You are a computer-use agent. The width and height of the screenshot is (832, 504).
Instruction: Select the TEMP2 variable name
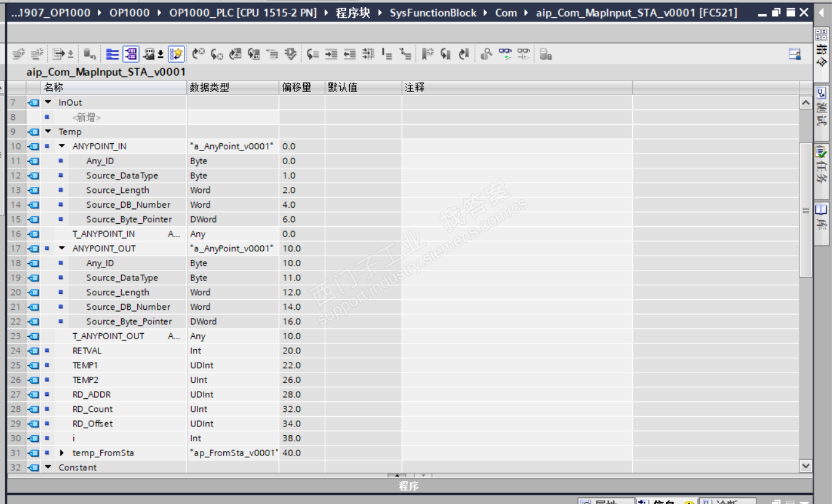[85, 380]
